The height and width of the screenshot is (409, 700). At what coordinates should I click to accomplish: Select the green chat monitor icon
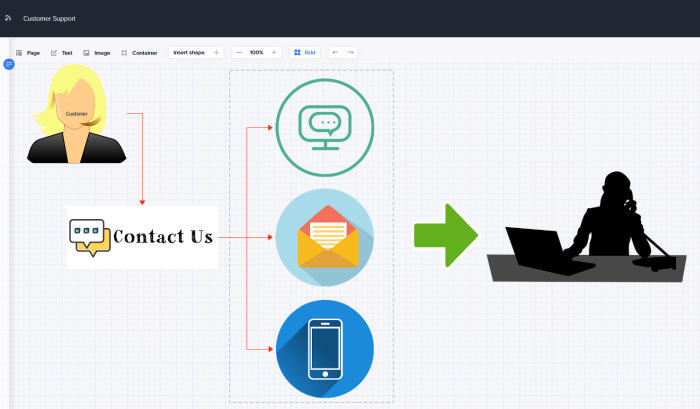(x=325, y=128)
